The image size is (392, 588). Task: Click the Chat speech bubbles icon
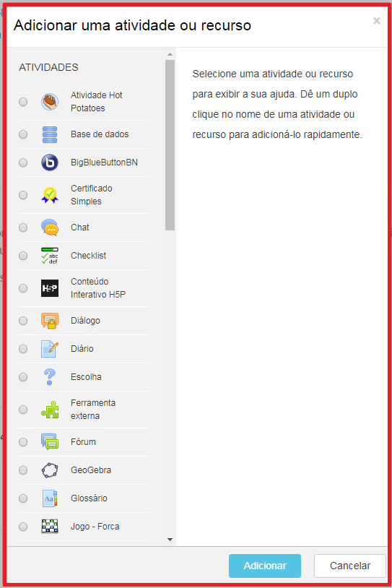pos(50,228)
